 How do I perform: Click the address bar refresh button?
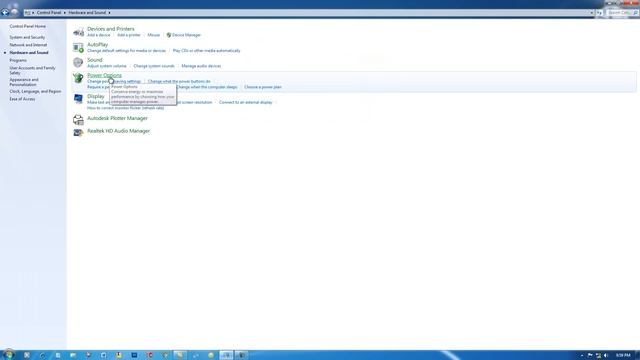599,13
